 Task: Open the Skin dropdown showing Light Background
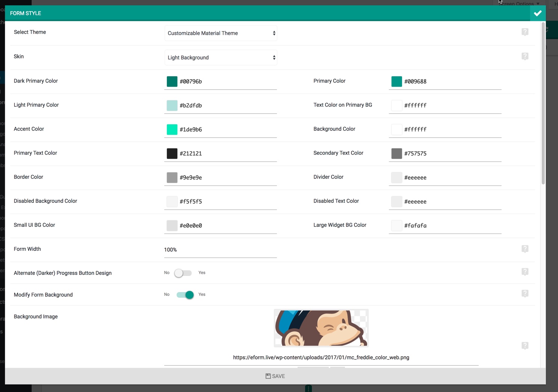point(221,57)
